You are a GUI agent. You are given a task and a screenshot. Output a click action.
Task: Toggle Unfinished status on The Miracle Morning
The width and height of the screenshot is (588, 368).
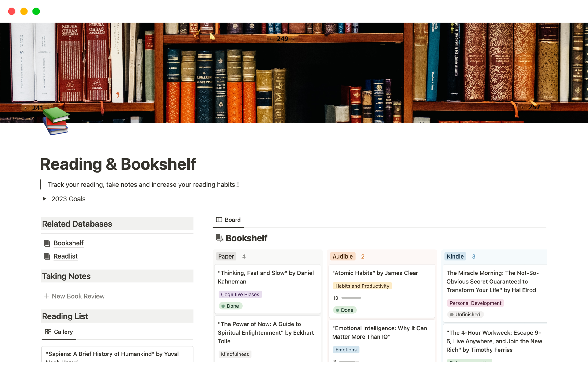(x=465, y=314)
